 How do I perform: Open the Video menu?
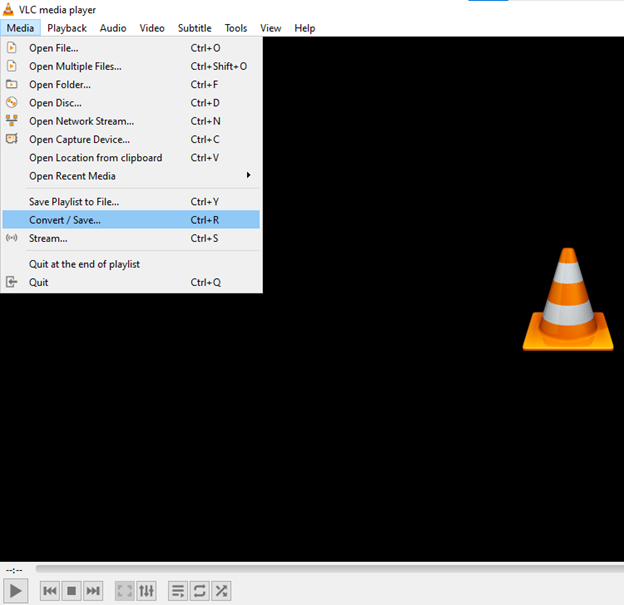pos(152,28)
